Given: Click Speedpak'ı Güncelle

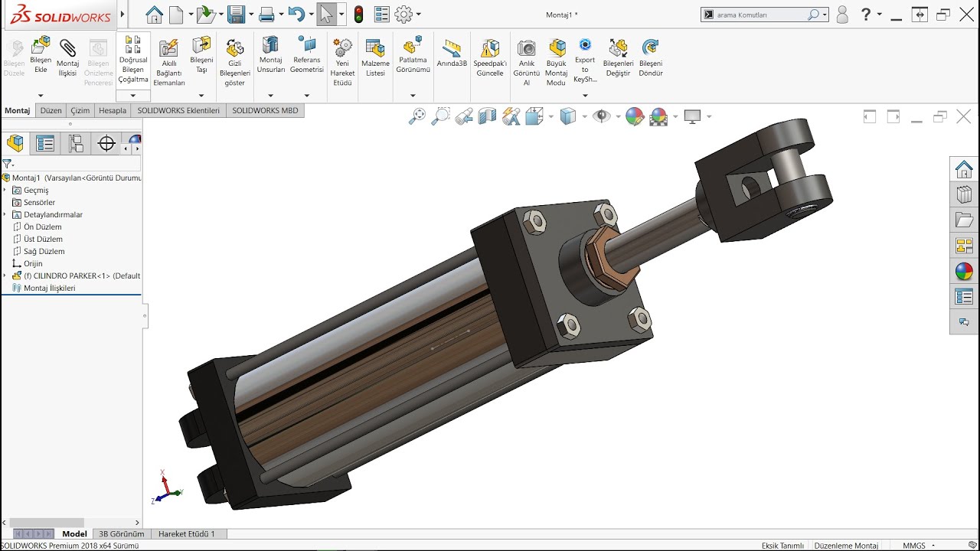Looking at the screenshot, I should tap(489, 58).
